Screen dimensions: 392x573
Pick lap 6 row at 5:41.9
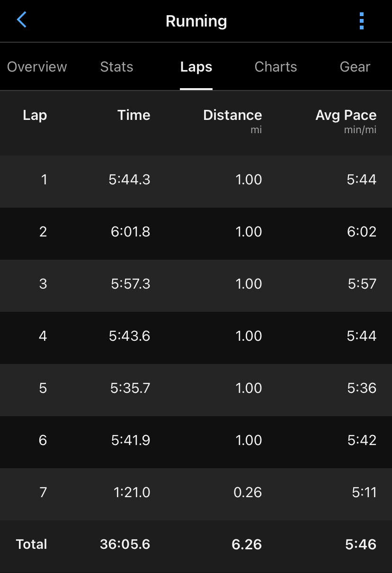(x=196, y=441)
